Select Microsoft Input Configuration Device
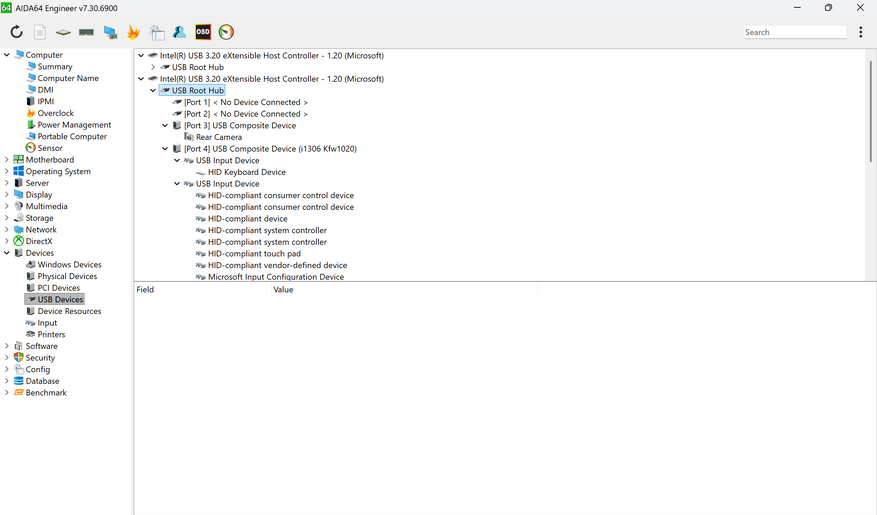This screenshot has width=877, height=515. click(276, 277)
